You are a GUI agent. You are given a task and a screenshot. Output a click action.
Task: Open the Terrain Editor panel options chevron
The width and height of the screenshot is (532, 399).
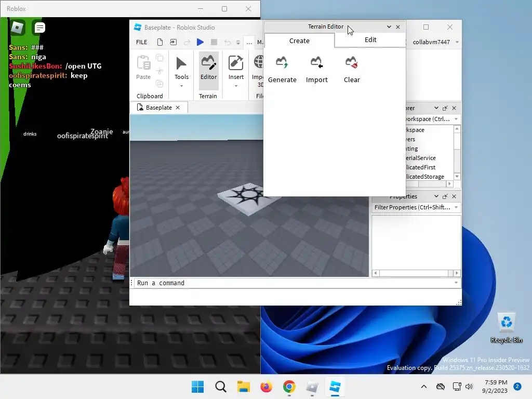coord(389,27)
